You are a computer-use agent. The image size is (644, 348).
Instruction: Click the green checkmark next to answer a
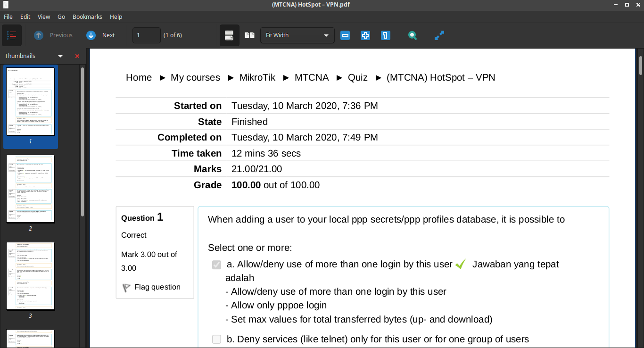pyautogui.click(x=461, y=264)
